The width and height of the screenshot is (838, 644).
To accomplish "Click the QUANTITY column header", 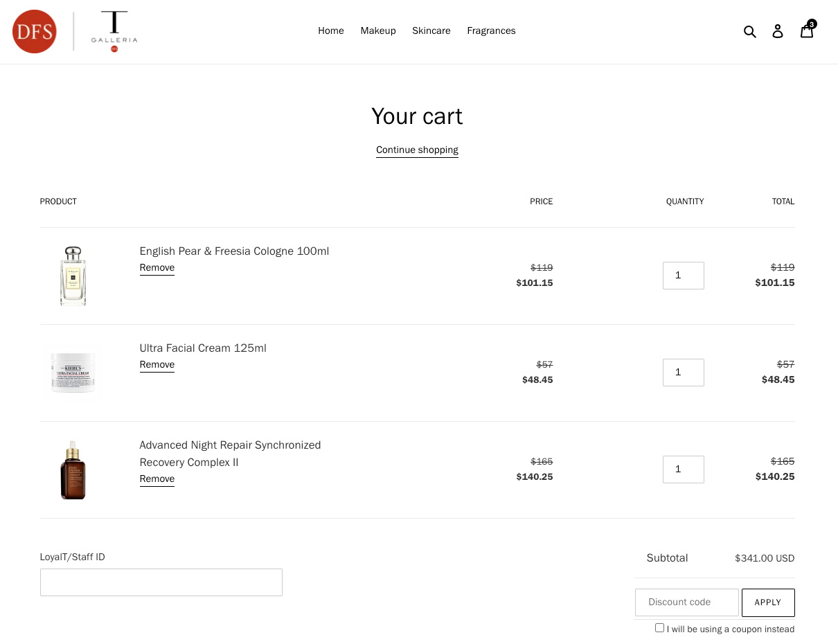I will [x=685, y=202].
